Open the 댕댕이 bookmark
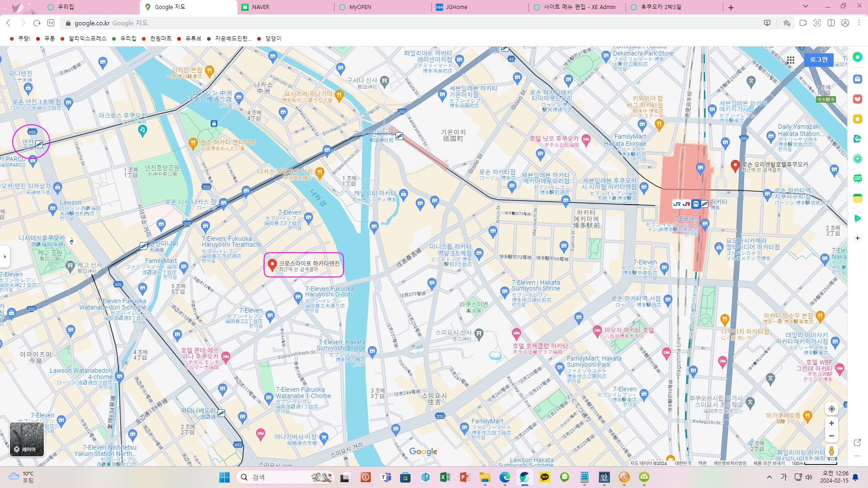Image resolution: width=868 pixels, height=488 pixels. 269,39
